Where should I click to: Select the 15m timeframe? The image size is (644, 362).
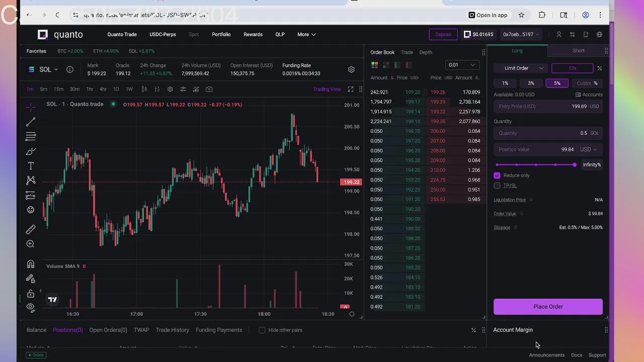click(x=58, y=89)
